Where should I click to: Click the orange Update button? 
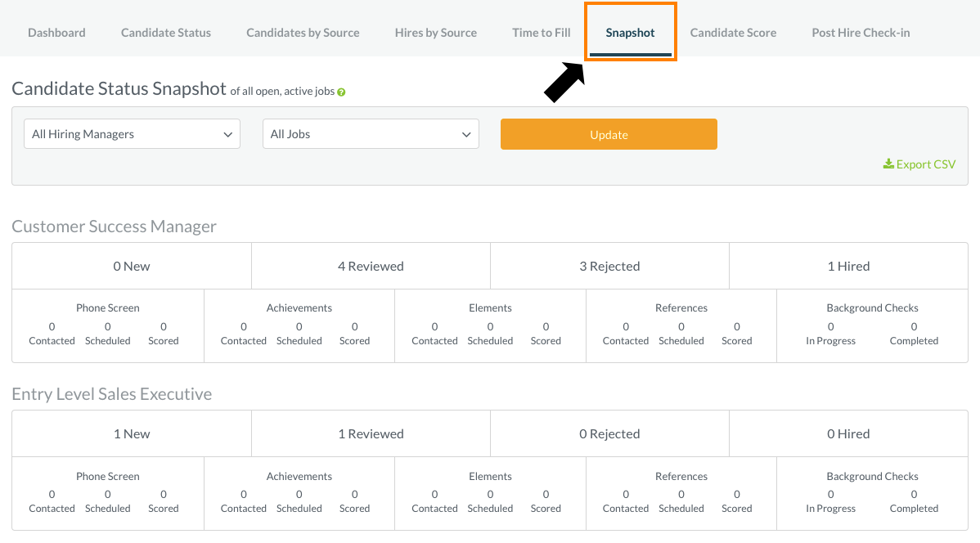pyautogui.click(x=609, y=134)
